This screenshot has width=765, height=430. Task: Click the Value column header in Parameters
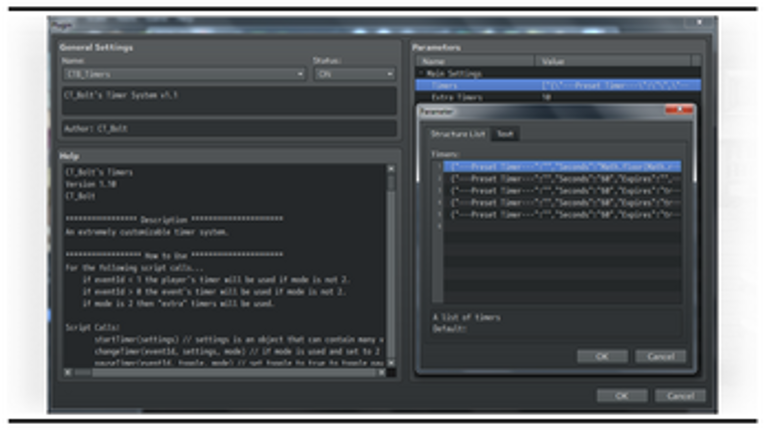click(613, 61)
